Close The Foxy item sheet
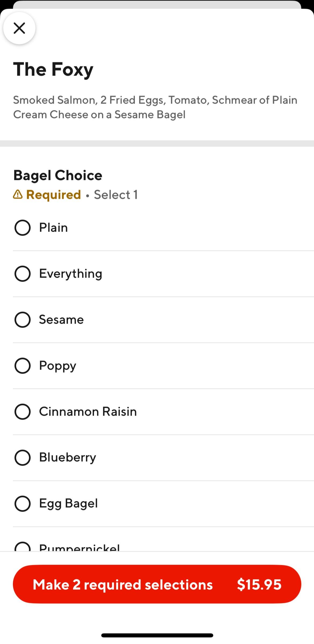This screenshot has height=644, width=314. (19, 28)
